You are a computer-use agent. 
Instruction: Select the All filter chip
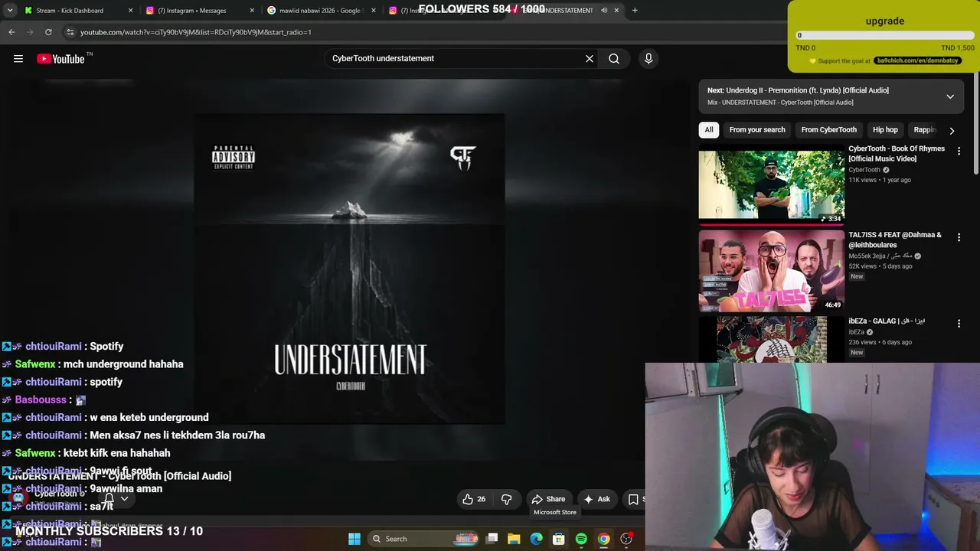click(x=709, y=130)
